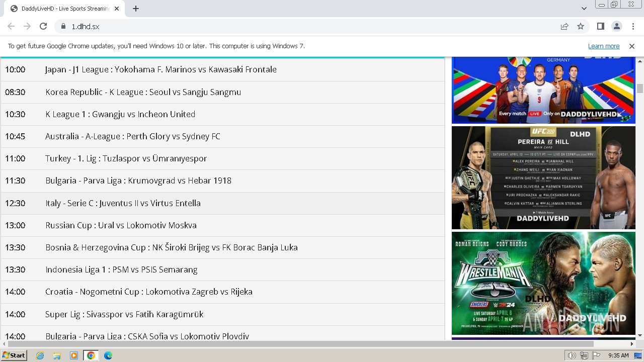The width and height of the screenshot is (644, 362).
Task: Reload the page with refresh icon
Action: coord(43,26)
